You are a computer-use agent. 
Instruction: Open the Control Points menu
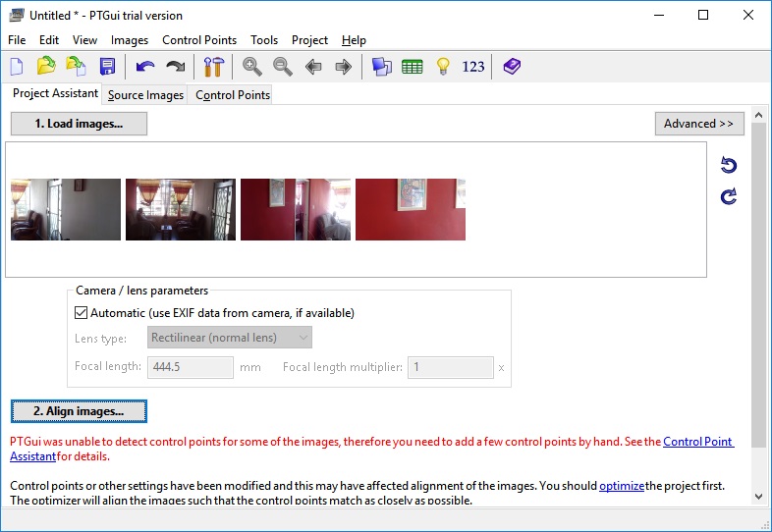point(199,40)
